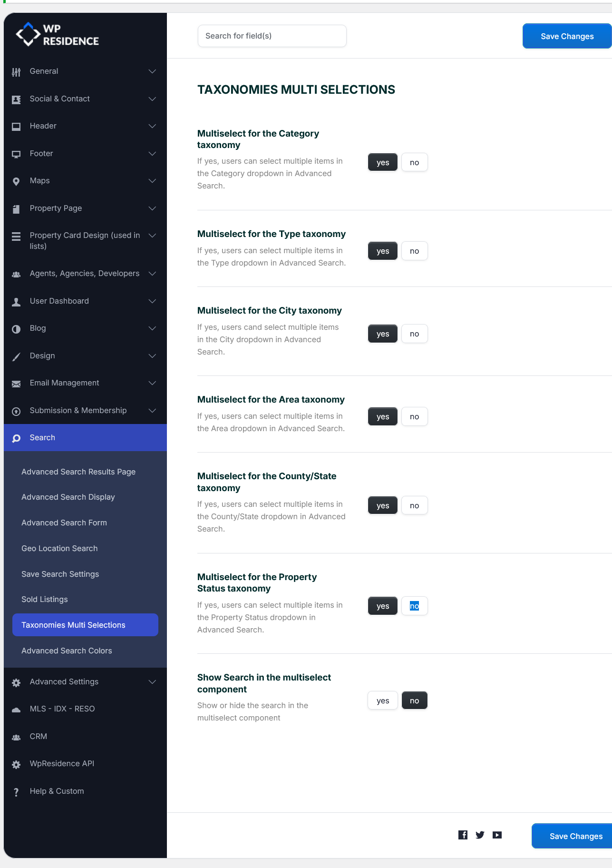The width and height of the screenshot is (612, 868).
Task: Expand the Property Page chevron
Action: (152, 208)
